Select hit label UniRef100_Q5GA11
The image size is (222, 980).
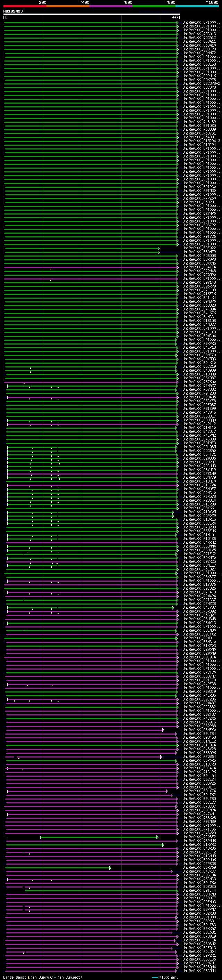[x=199, y=42]
